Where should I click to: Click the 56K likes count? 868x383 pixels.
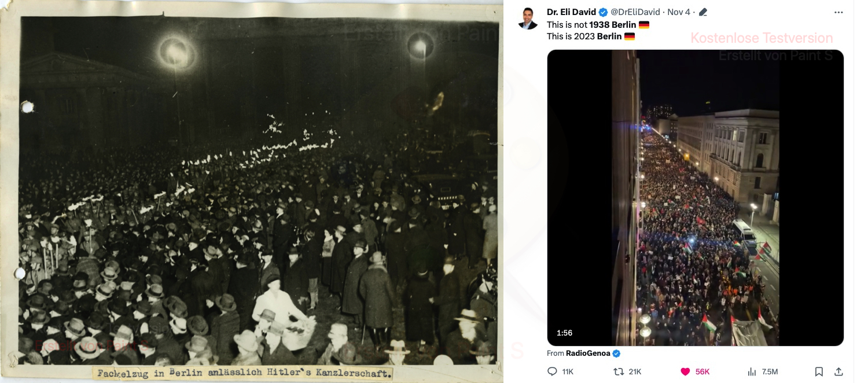(703, 371)
